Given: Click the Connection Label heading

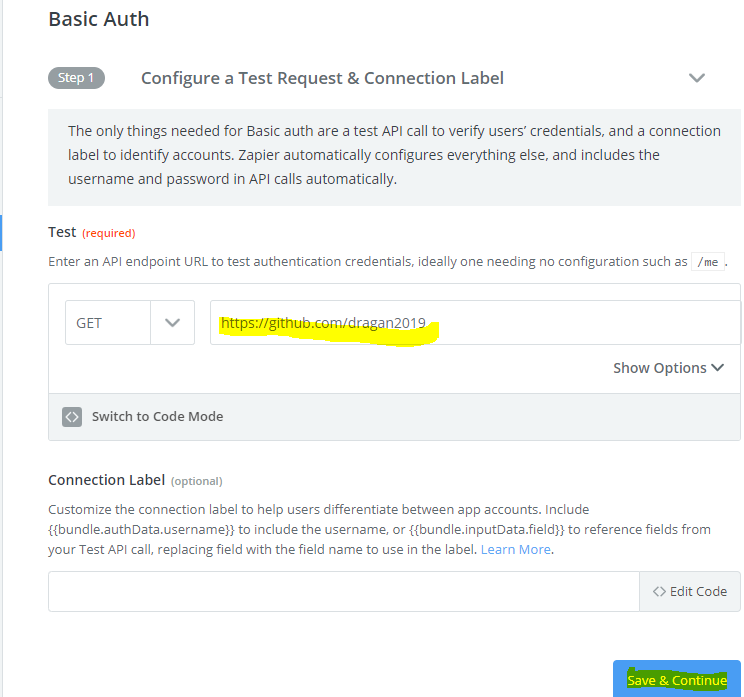Looking at the screenshot, I should click(107, 480).
